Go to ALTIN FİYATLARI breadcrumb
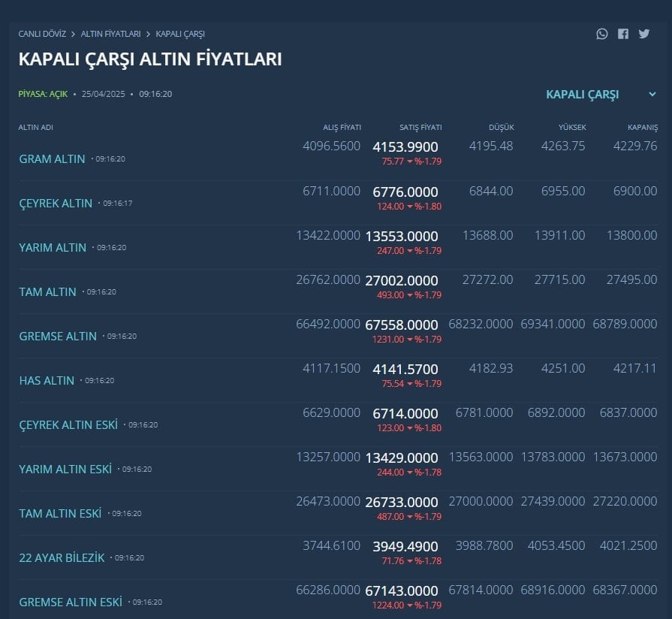This screenshot has height=619, width=672. pyautogui.click(x=110, y=34)
